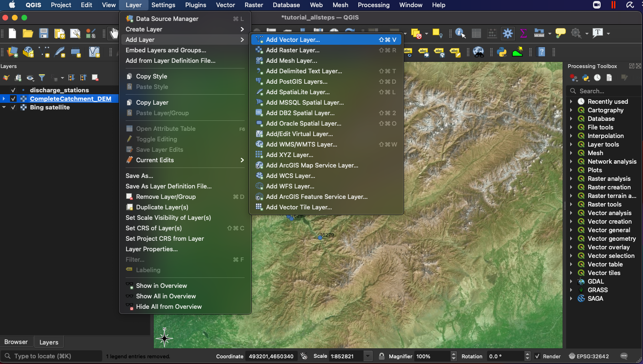Expand the CompleteCatchment_DEM layer tree
Image resolution: width=643 pixels, height=364 pixels.
click(x=4, y=99)
